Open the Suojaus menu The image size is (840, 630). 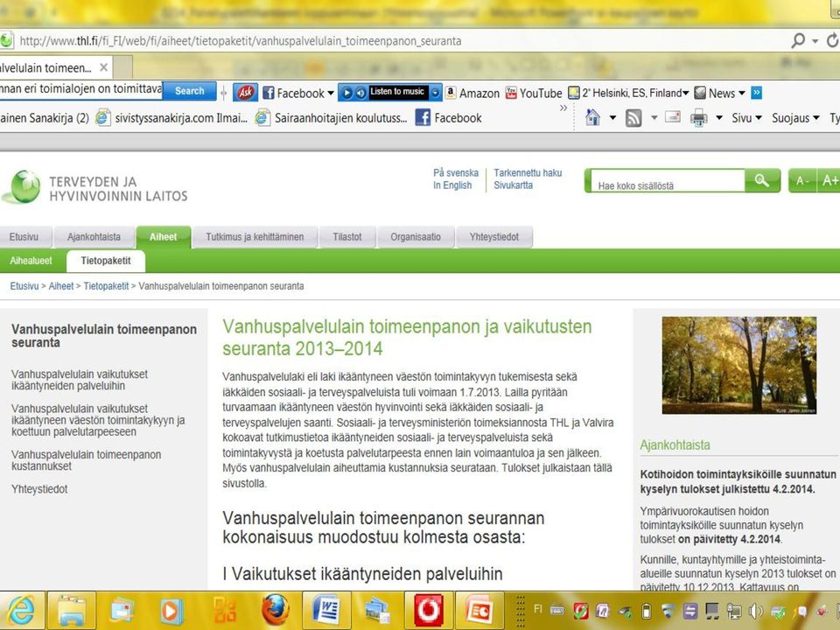tap(795, 118)
